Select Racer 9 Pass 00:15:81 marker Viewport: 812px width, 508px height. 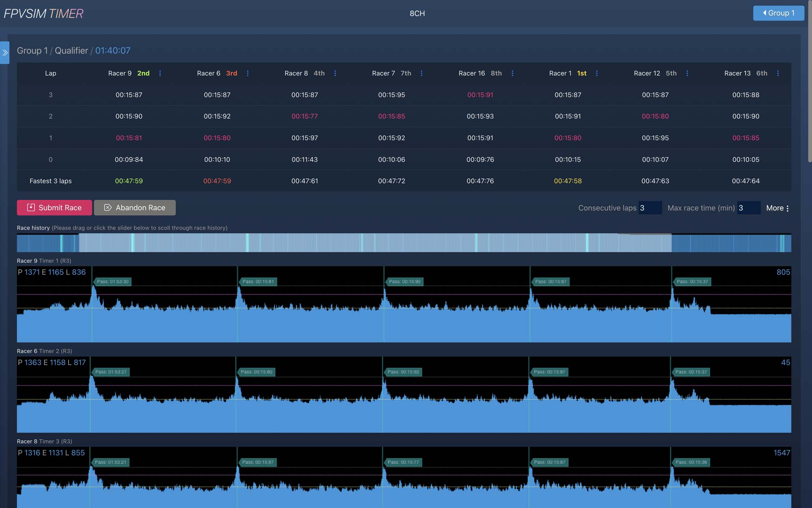(258, 282)
